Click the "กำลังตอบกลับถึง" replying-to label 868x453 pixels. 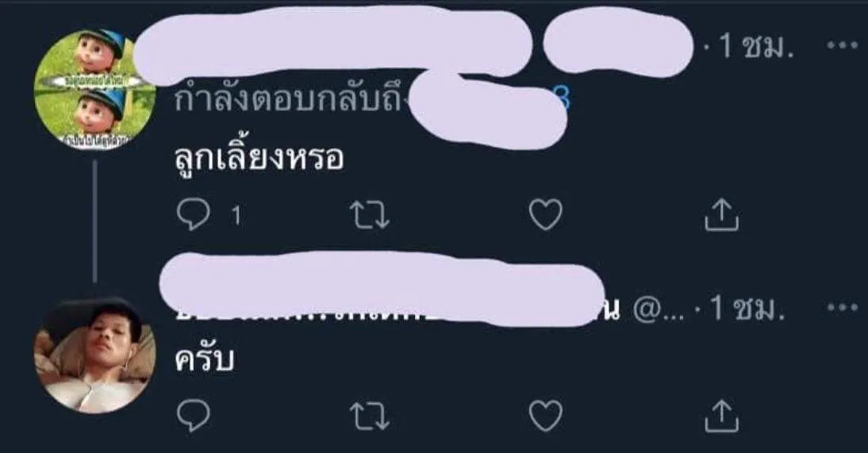[290, 102]
